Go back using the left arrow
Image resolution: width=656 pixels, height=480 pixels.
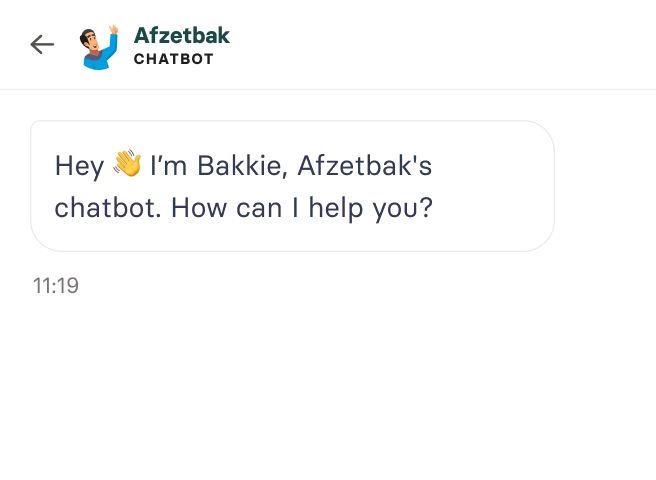pyautogui.click(x=42, y=44)
